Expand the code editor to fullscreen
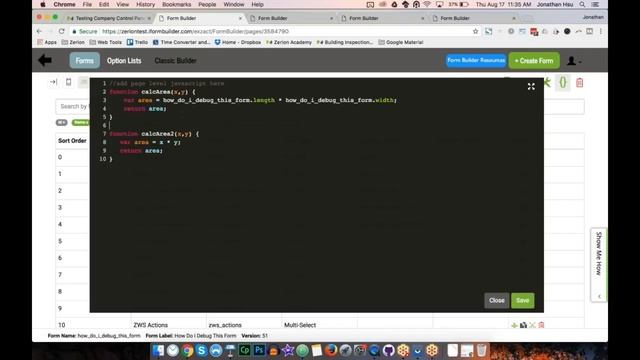 coord(531,87)
